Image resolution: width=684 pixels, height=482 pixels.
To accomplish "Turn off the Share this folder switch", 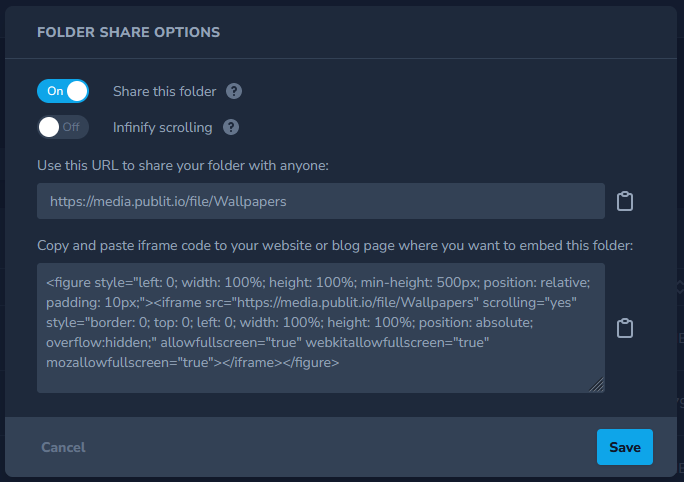I will [63, 91].
